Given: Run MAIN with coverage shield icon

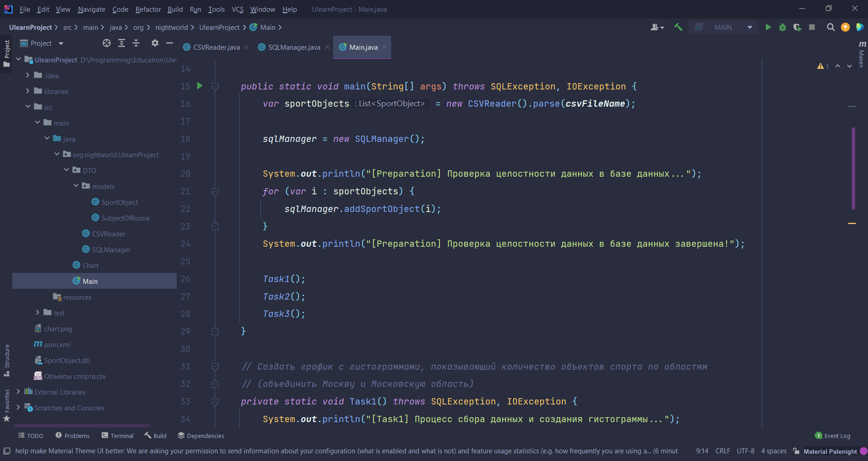Looking at the screenshot, I should (x=797, y=27).
